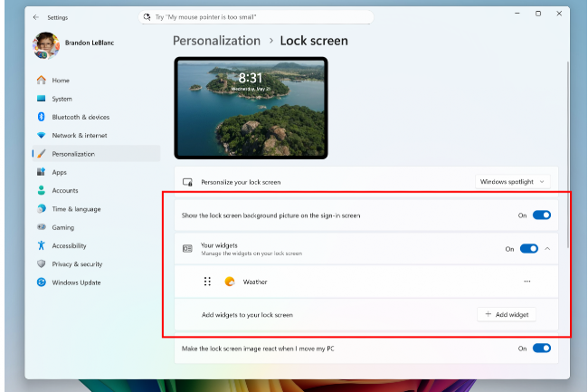Turn off Your widgets toggle
Image resolution: width=588 pixels, height=392 pixels.
pyautogui.click(x=528, y=248)
